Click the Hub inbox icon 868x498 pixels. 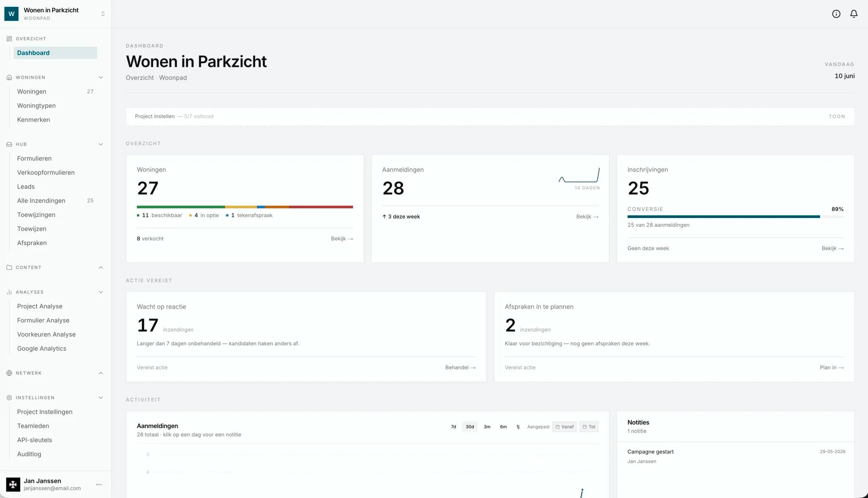(x=9, y=144)
